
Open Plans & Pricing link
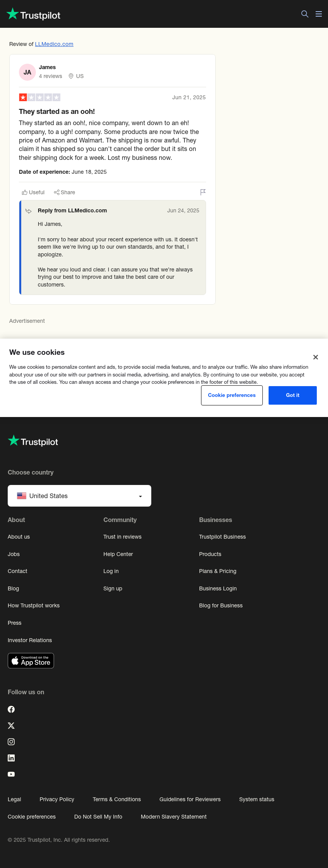[218, 571]
